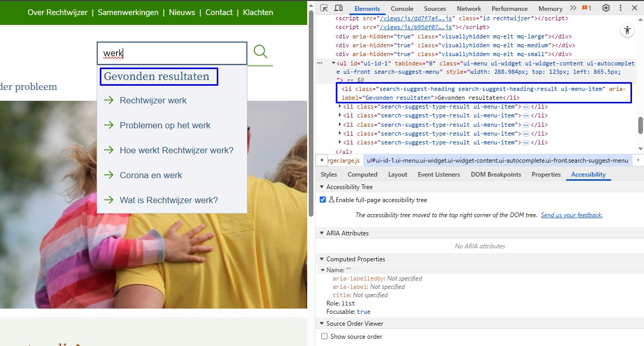Uncheck Enable full-page accessibility tree
The height and width of the screenshot is (346, 644).
tap(323, 199)
